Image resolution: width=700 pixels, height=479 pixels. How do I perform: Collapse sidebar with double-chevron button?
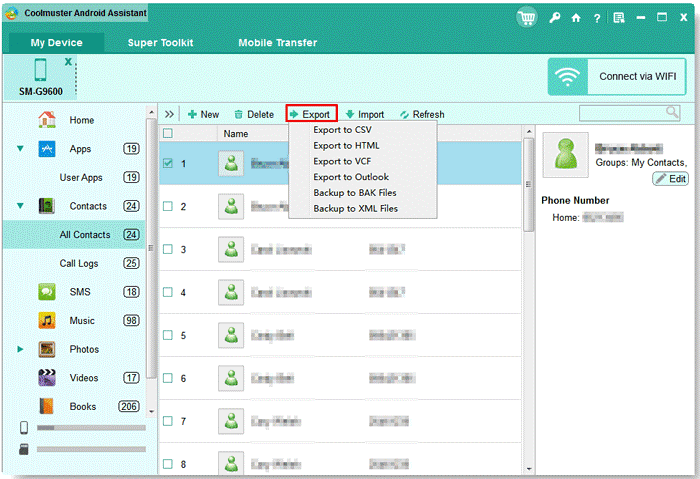coord(169,114)
